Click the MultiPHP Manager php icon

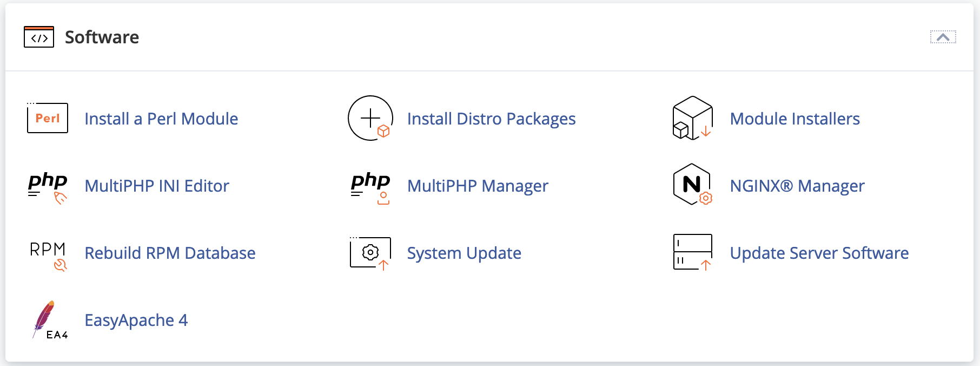(x=370, y=186)
